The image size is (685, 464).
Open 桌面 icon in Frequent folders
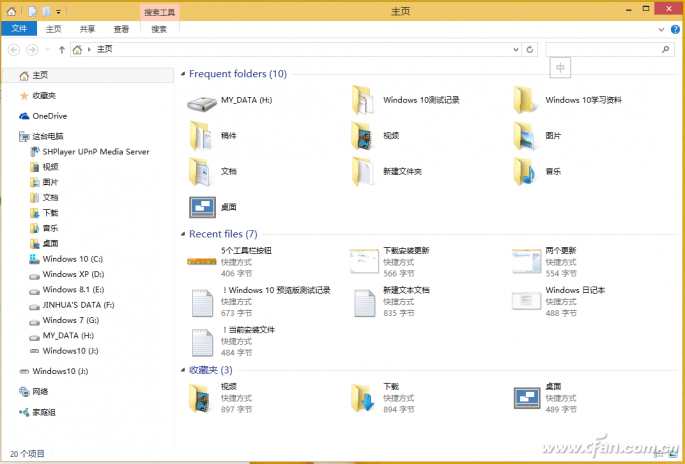pos(202,207)
